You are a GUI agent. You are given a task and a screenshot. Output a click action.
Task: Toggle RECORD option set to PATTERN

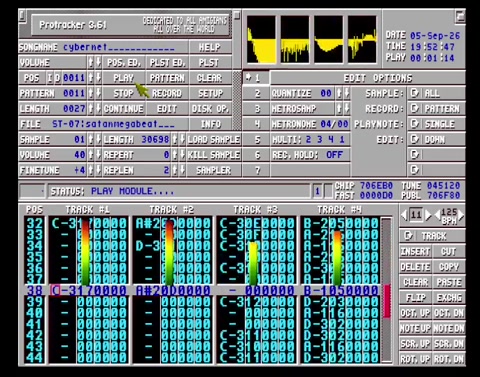coord(436,109)
